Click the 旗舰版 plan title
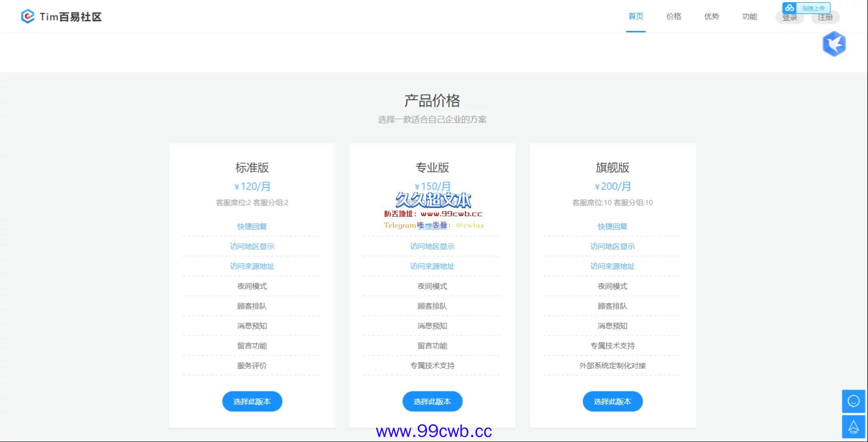 click(x=613, y=167)
